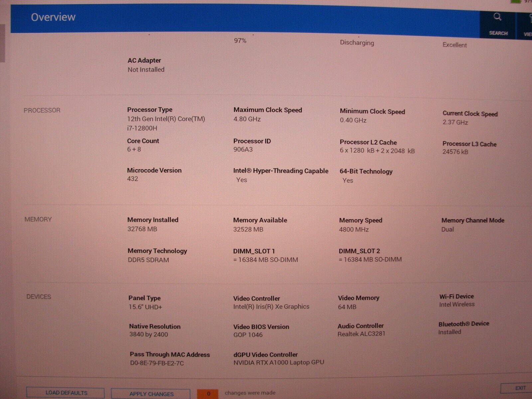Click the Panel Type label
The width and height of the screenshot is (532, 399).
pyautogui.click(x=145, y=298)
